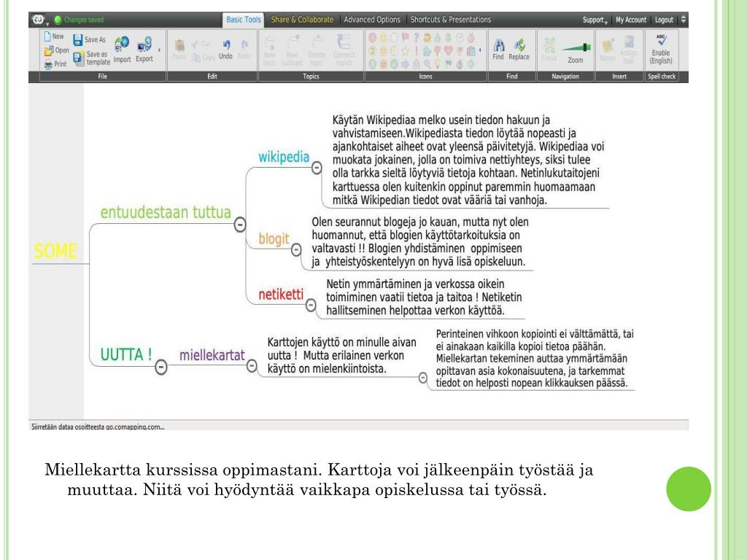Open the Share & Collaborate tab
Viewport: 747px width, 560px height.
pyautogui.click(x=302, y=20)
